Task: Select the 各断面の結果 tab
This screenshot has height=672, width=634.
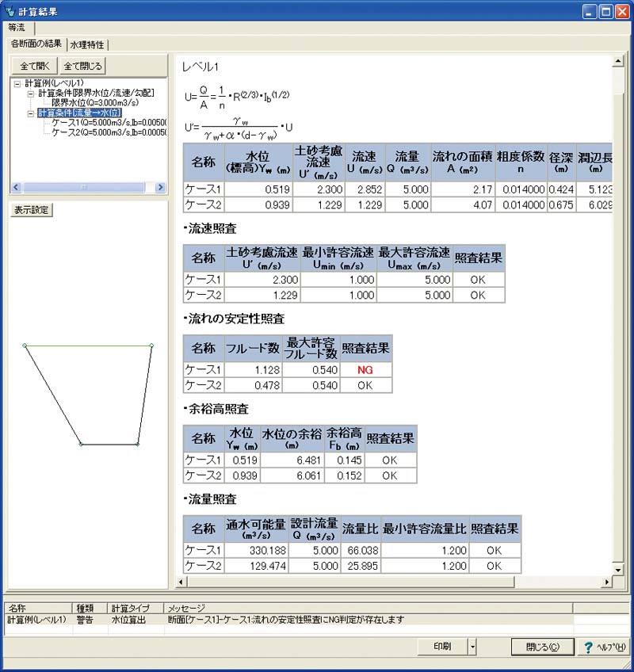Action: point(36,44)
